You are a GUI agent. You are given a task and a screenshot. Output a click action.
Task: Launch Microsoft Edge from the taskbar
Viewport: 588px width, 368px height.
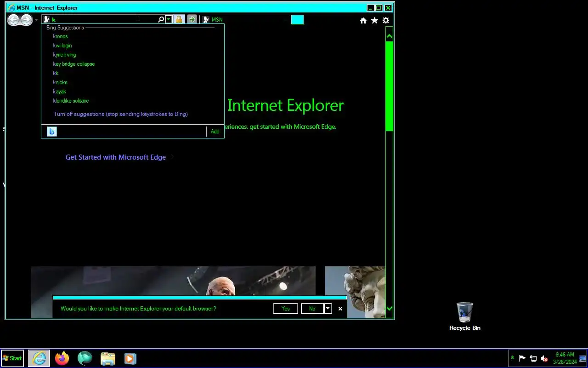coord(85,358)
